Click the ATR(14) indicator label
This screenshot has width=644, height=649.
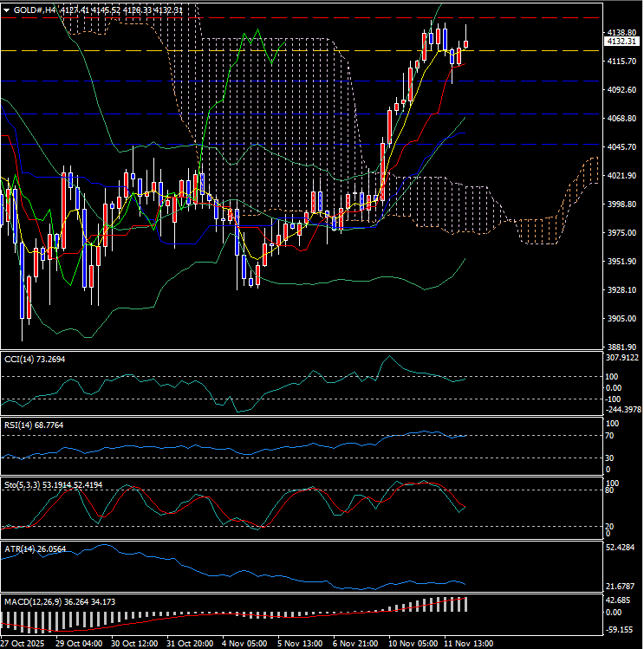click(23, 547)
